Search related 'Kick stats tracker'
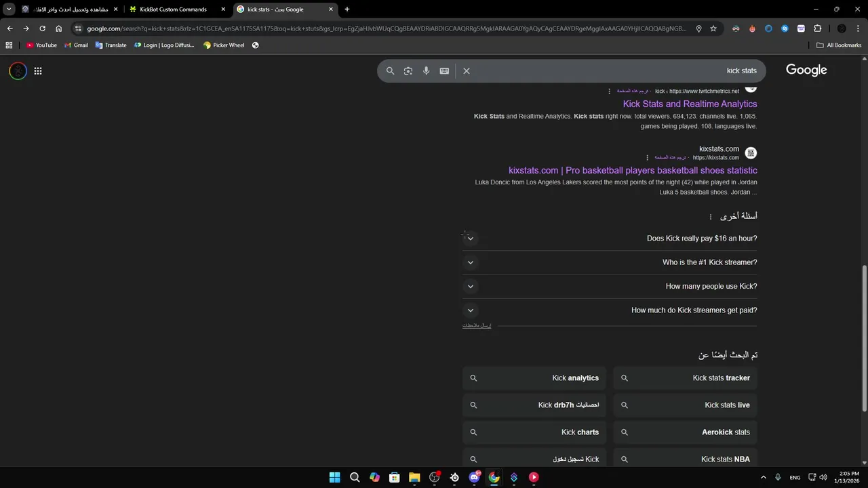Image resolution: width=868 pixels, height=488 pixels. coord(685,378)
